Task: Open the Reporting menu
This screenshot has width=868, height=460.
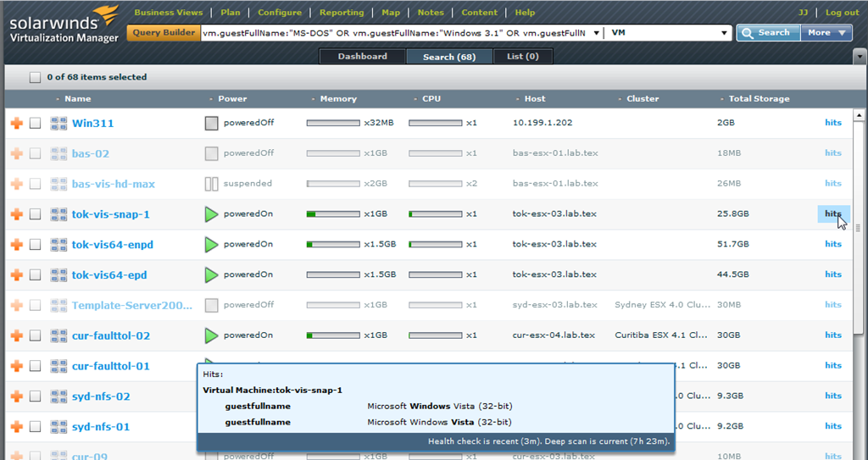Action: [x=342, y=12]
